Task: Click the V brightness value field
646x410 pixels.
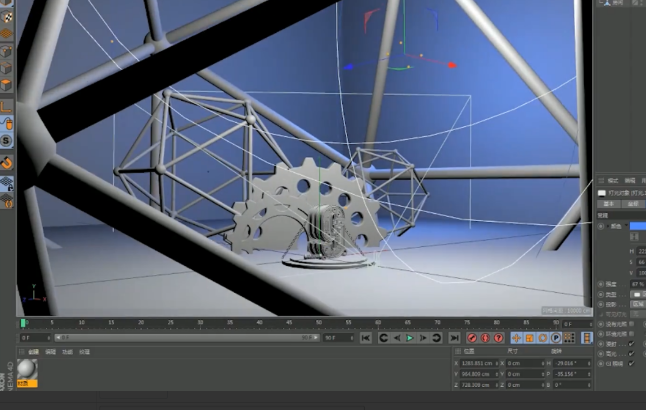Action: (641, 273)
